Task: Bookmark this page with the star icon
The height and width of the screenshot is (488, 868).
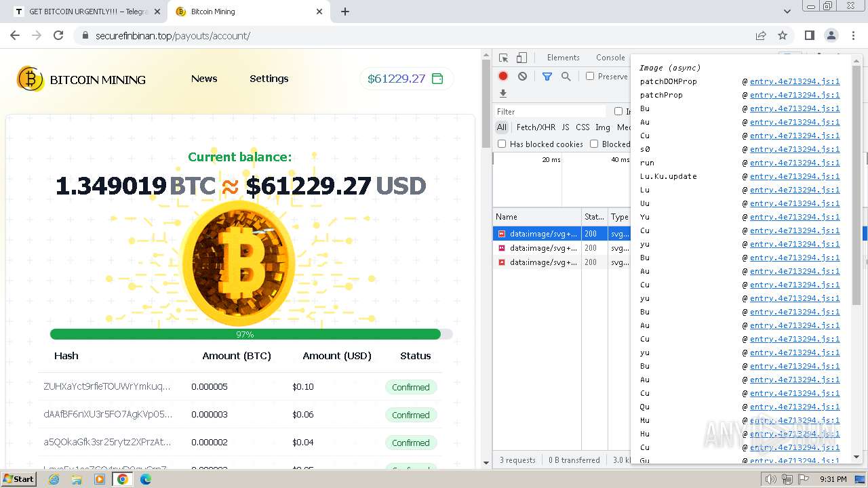Action: (783, 35)
